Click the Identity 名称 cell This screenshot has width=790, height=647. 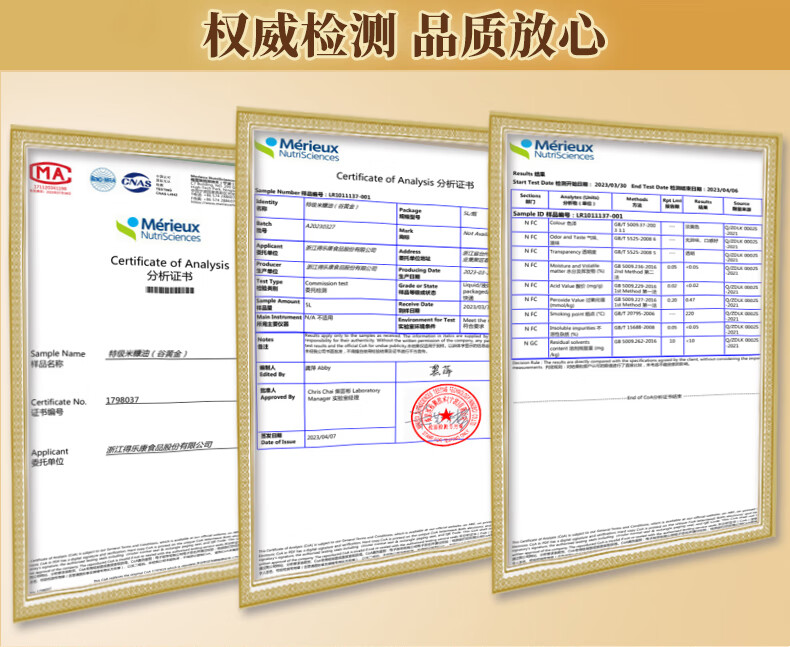click(x=279, y=208)
